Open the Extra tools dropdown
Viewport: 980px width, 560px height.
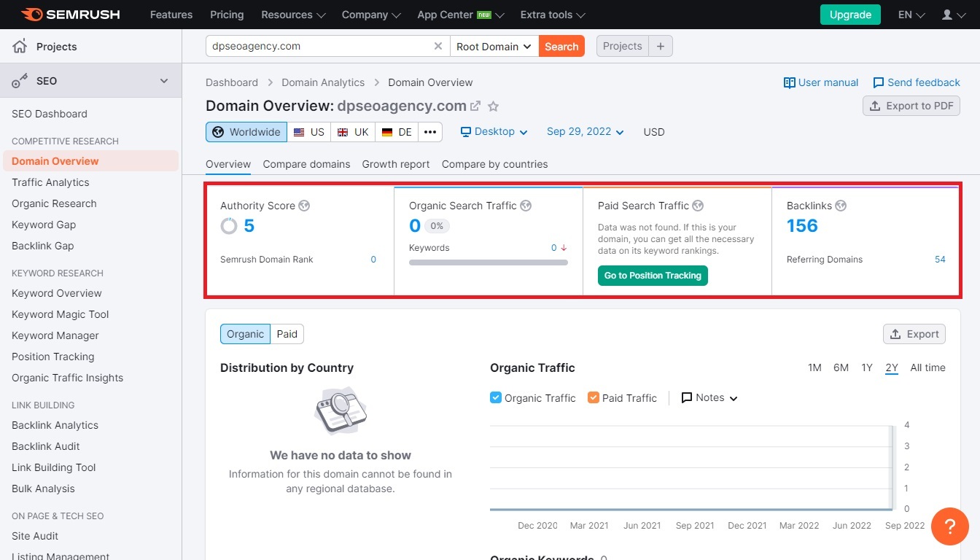pos(553,15)
